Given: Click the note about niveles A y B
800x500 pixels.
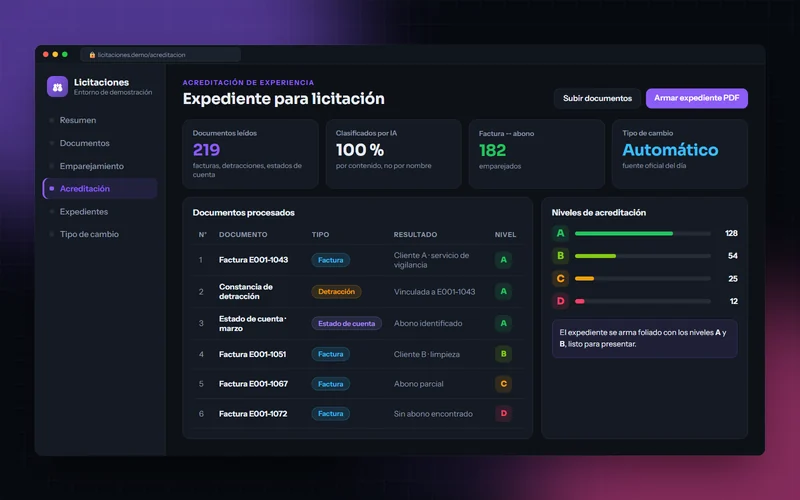Looking at the screenshot, I should (x=644, y=338).
